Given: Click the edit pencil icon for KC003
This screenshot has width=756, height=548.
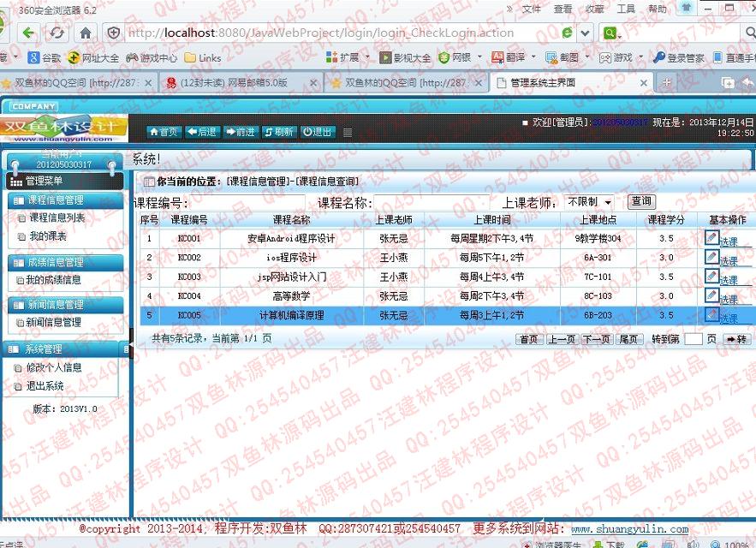Looking at the screenshot, I should [711, 276].
